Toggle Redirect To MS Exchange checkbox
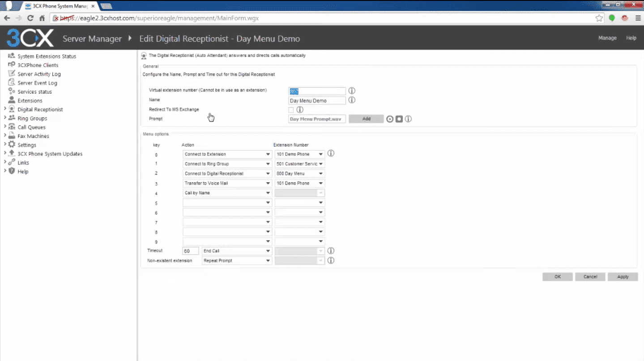644x361 pixels. pos(291,110)
